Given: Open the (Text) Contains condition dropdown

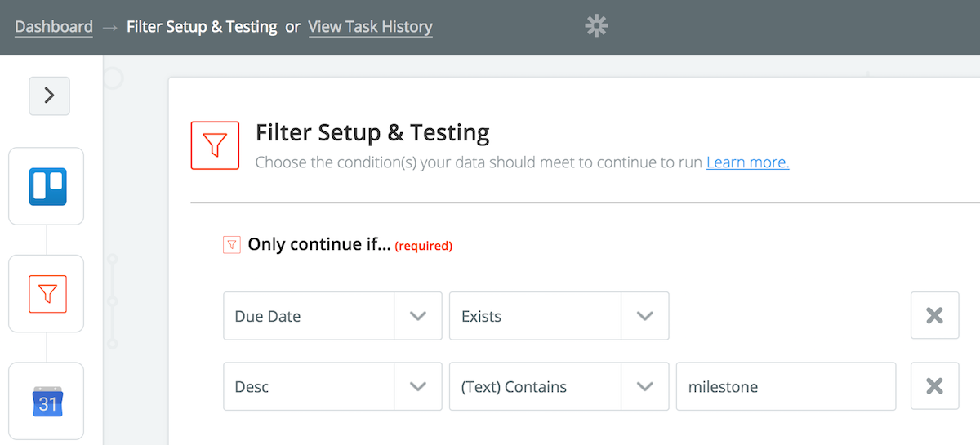Looking at the screenshot, I should click(x=645, y=386).
